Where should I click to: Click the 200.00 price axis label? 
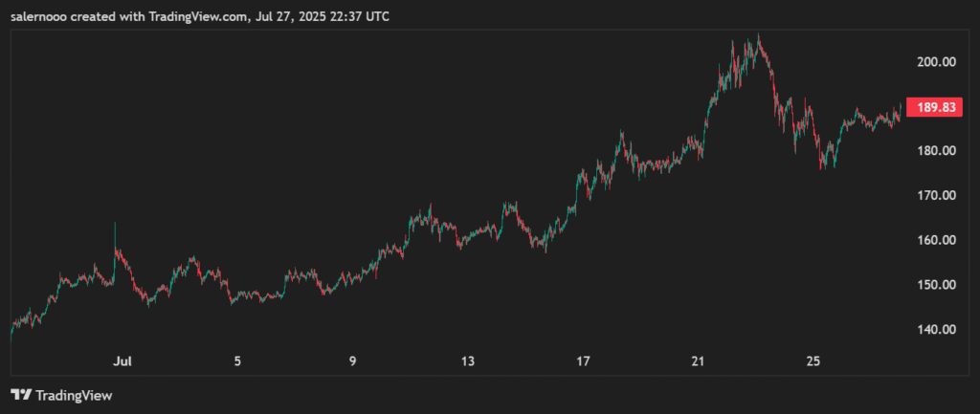pos(936,62)
